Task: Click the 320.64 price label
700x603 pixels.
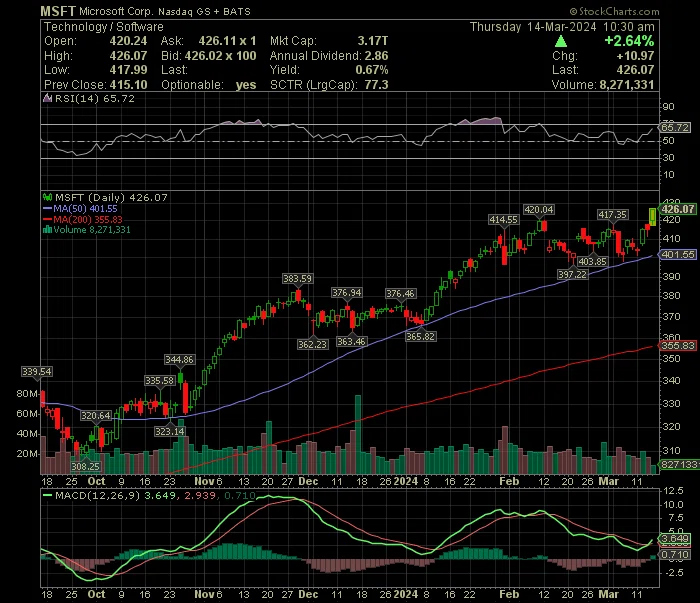Action: tap(96, 416)
